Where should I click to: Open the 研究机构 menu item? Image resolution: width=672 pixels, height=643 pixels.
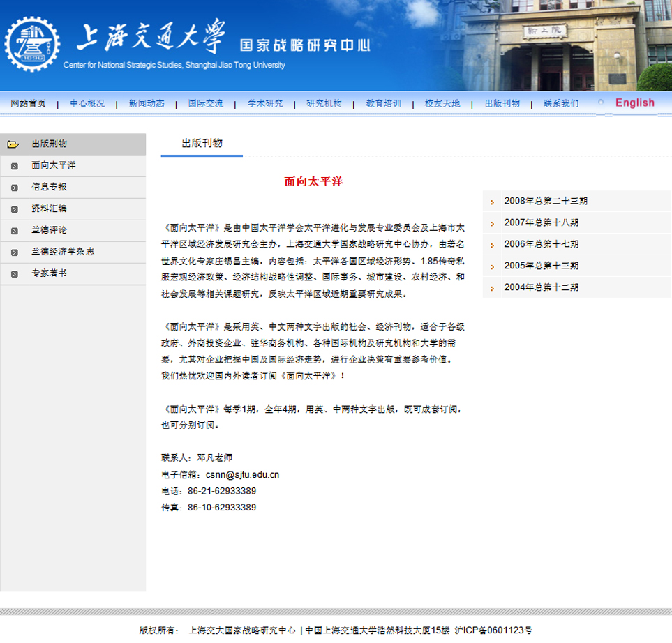tap(324, 104)
